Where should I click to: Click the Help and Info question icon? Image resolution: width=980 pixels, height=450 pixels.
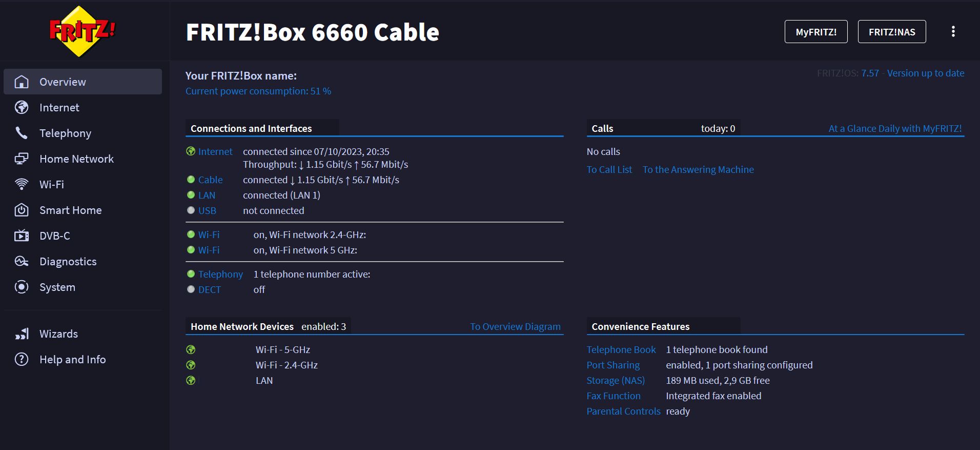pos(22,359)
